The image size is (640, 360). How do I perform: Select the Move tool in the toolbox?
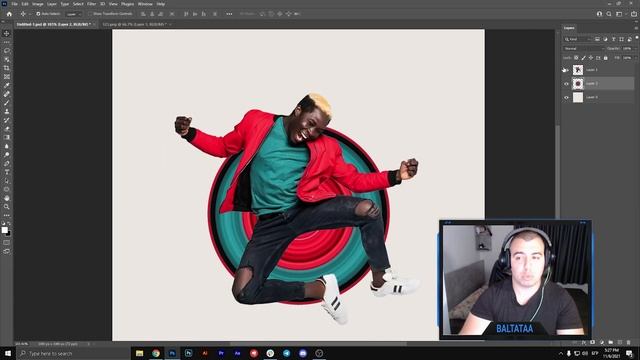click(7, 33)
